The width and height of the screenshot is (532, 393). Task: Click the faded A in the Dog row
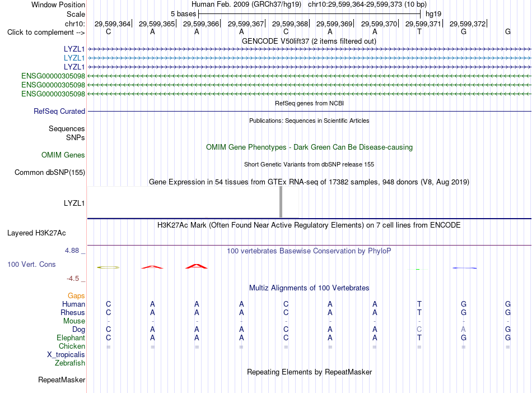coord(464,330)
